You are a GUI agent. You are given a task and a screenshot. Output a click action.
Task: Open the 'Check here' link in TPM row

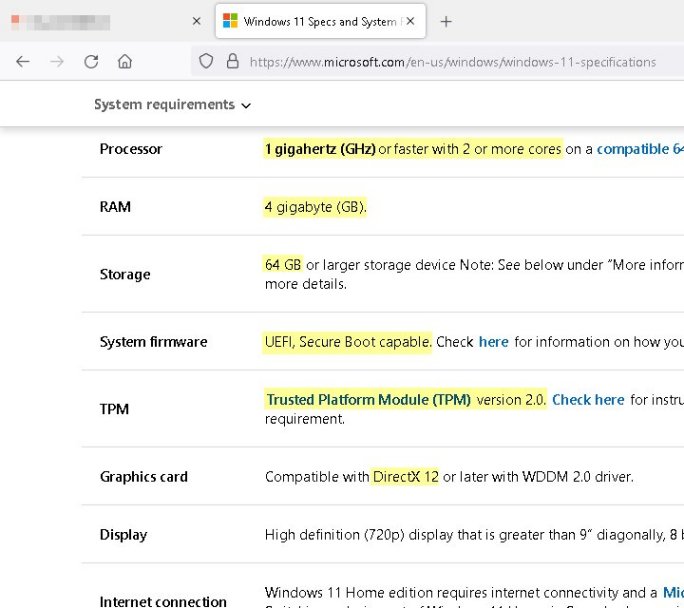(x=588, y=400)
